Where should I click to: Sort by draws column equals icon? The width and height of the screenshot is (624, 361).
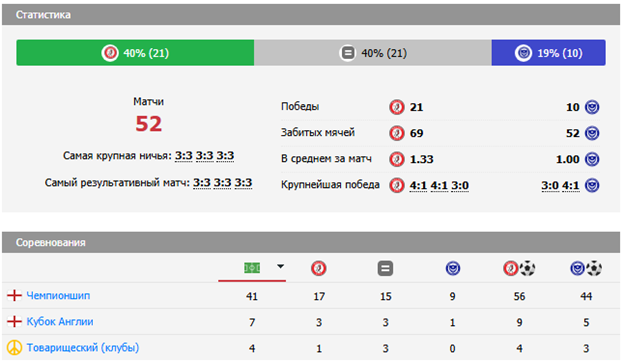coord(385,268)
